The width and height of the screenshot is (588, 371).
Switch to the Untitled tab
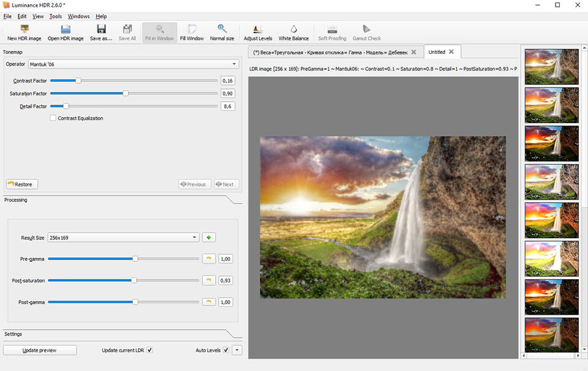click(437, 52)
